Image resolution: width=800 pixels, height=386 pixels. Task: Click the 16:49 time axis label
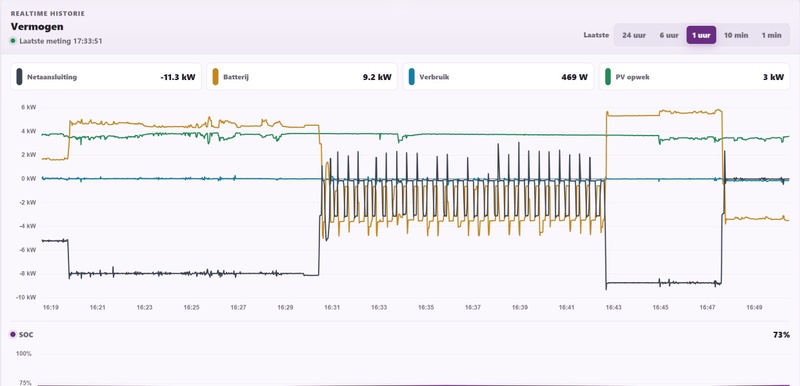click(x=754, y=307)
